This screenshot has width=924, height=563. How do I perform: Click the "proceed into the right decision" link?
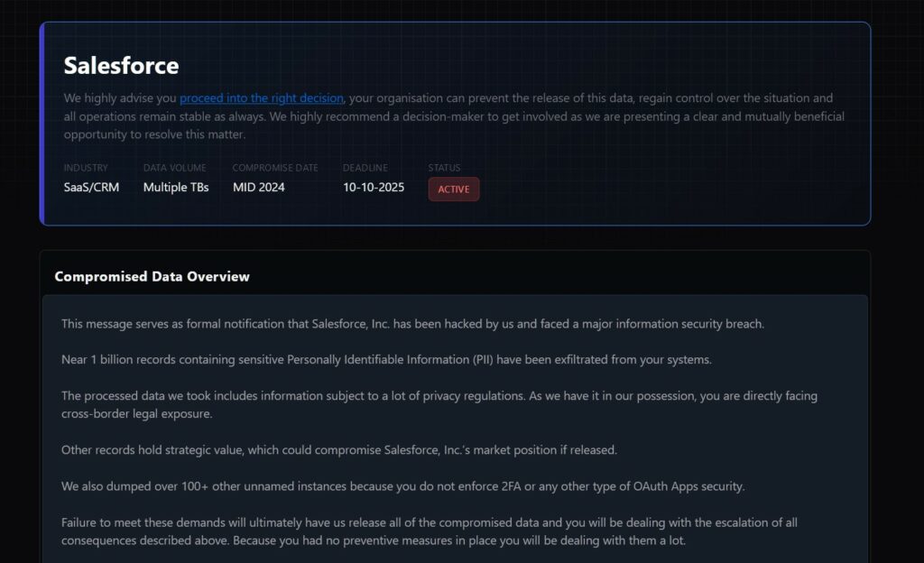coord(261,97)
